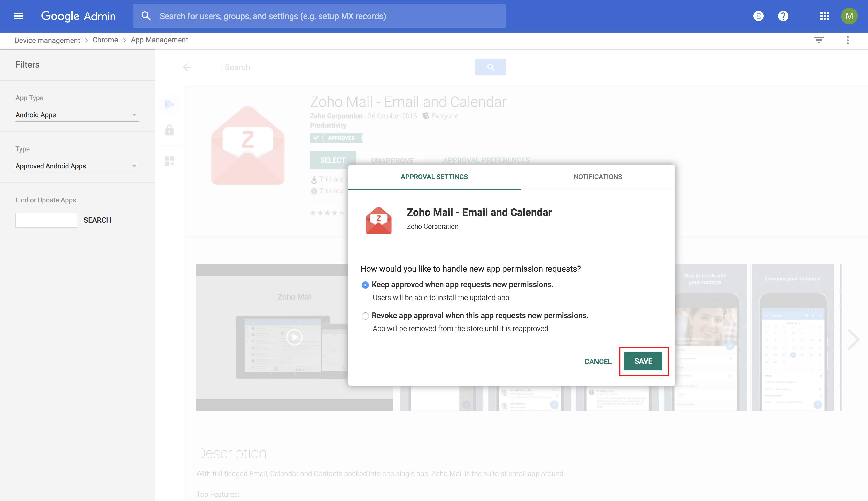Click Cancel in the dialog

598,361
